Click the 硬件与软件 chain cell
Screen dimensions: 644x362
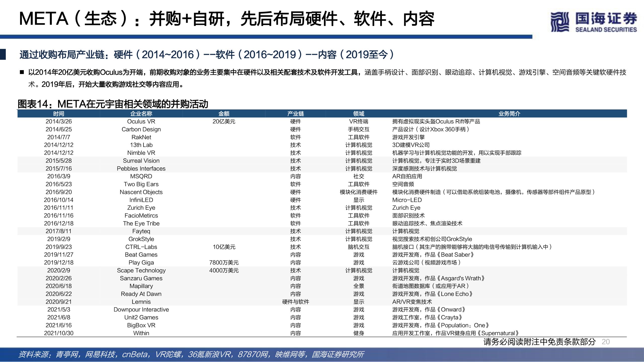coord(296,302)
